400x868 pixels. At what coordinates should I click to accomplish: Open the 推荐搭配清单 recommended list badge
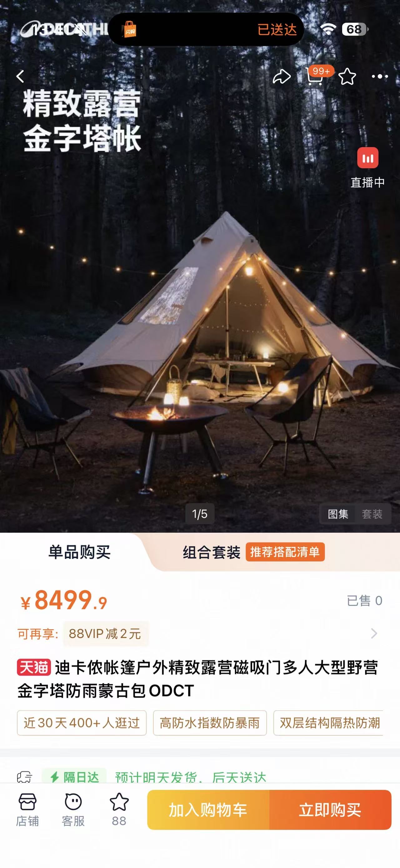coord(285,552)
